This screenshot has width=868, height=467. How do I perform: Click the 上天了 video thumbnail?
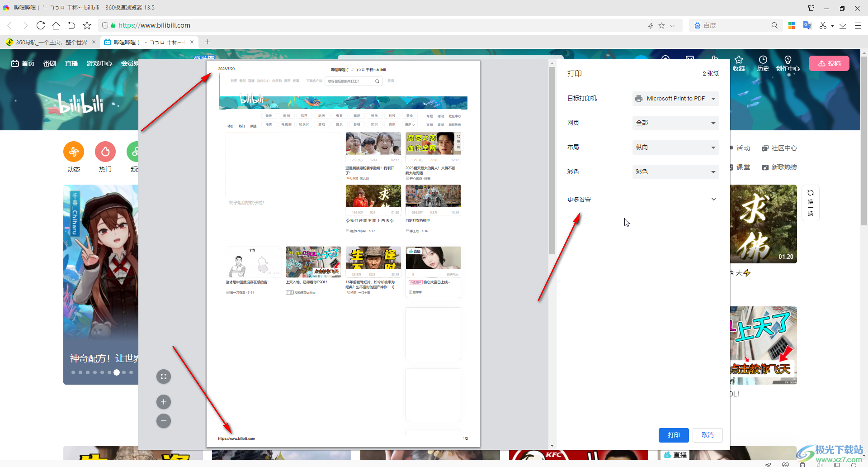[x=764, y=346]
